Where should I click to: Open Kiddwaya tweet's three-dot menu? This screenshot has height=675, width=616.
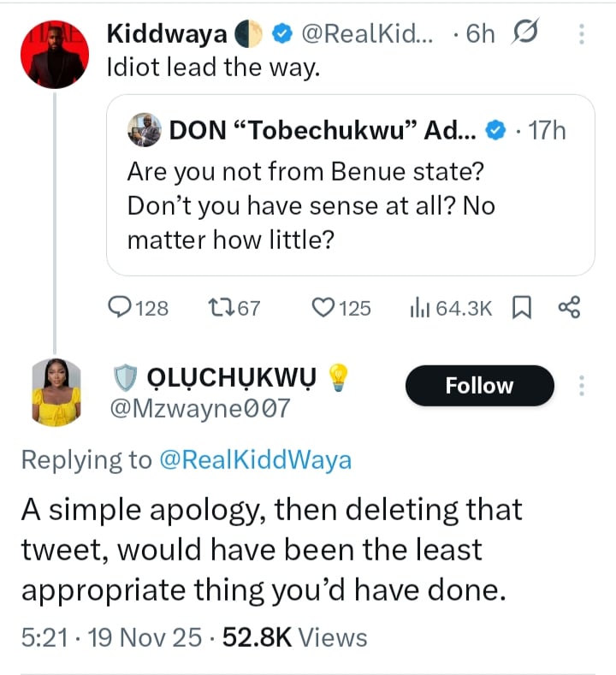point(582,33)
